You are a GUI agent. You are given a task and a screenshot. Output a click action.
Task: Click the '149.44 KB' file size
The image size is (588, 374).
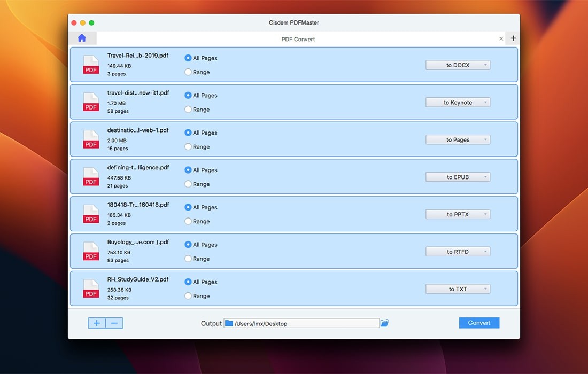point(119,66)
